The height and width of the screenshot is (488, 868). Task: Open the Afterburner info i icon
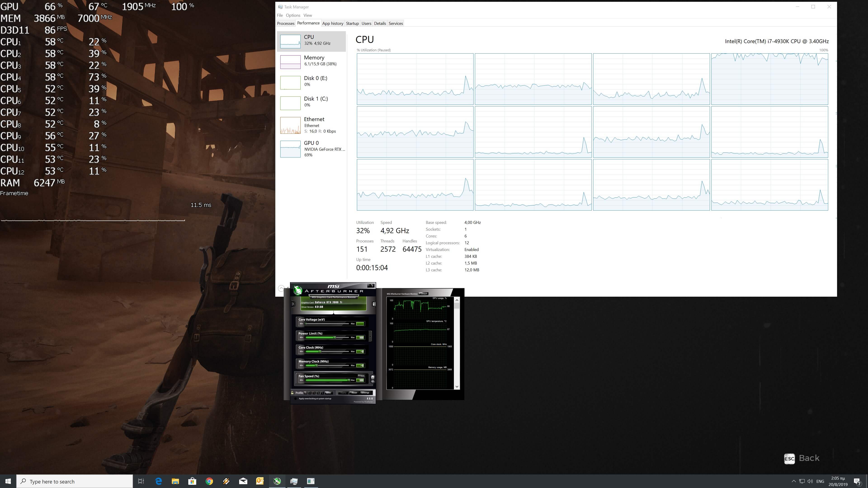tap(374, 304)
